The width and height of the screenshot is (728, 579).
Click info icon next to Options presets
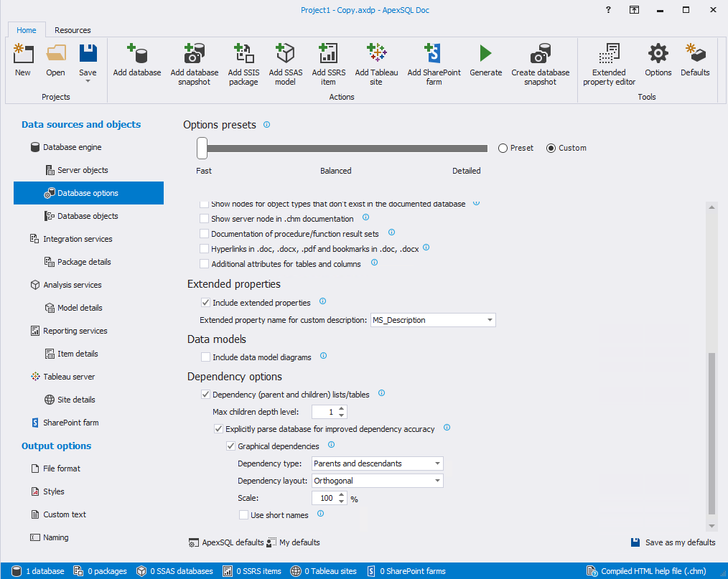pos(266,125)
